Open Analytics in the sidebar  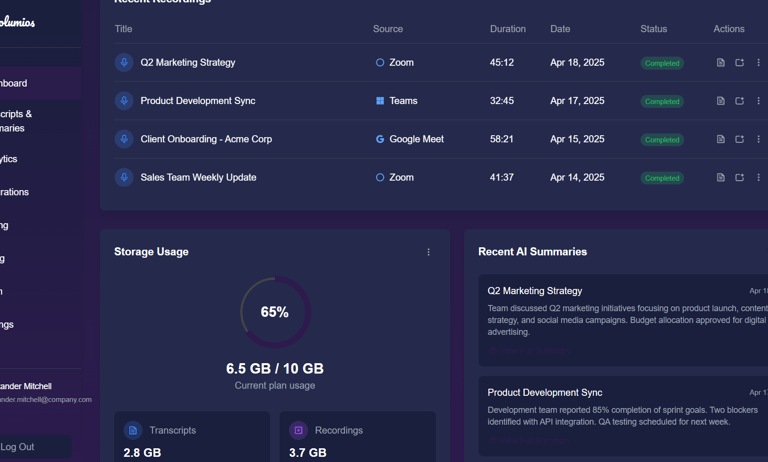coord(10,159)
